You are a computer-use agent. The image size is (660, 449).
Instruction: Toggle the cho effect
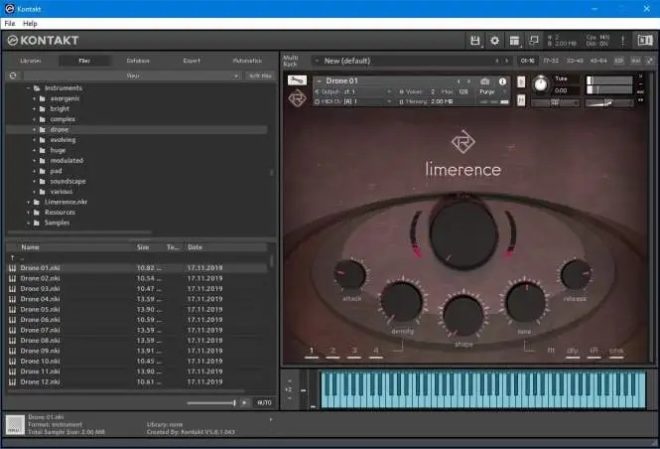pyautogui.click(x=616, y=352)
